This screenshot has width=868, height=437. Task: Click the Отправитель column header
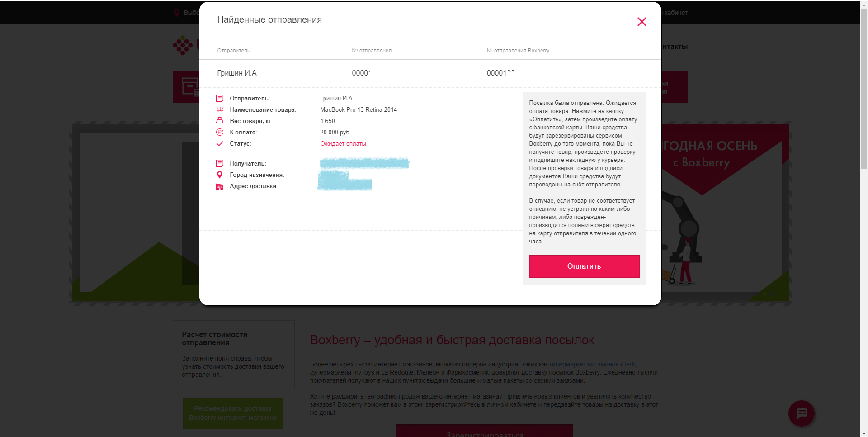(x=233, y=51)
